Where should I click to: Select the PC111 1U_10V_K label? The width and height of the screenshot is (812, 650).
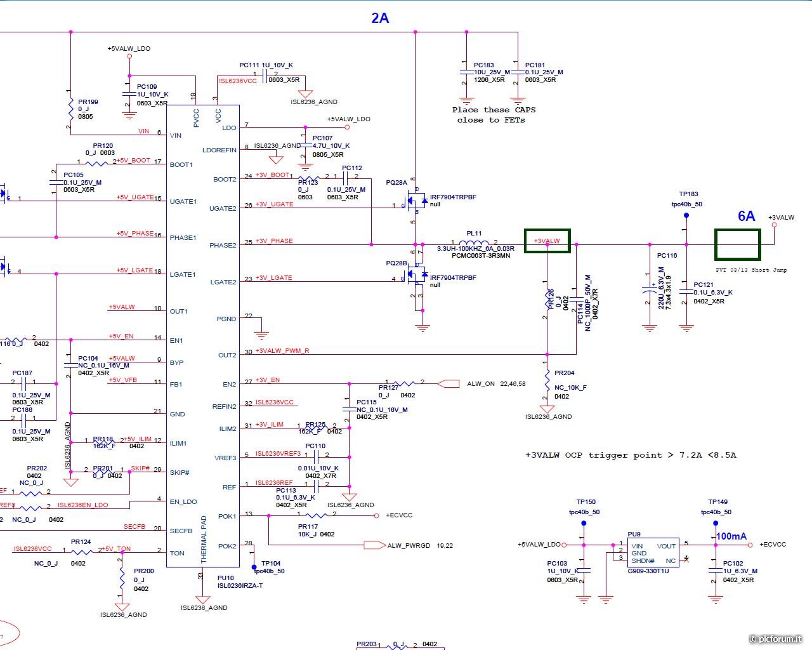point(266,65)
